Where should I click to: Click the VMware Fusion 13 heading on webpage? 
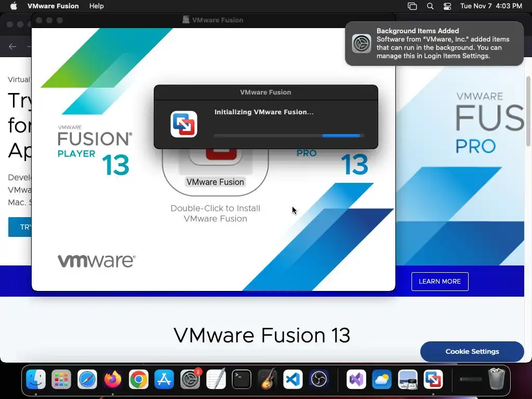click(262, 335)
